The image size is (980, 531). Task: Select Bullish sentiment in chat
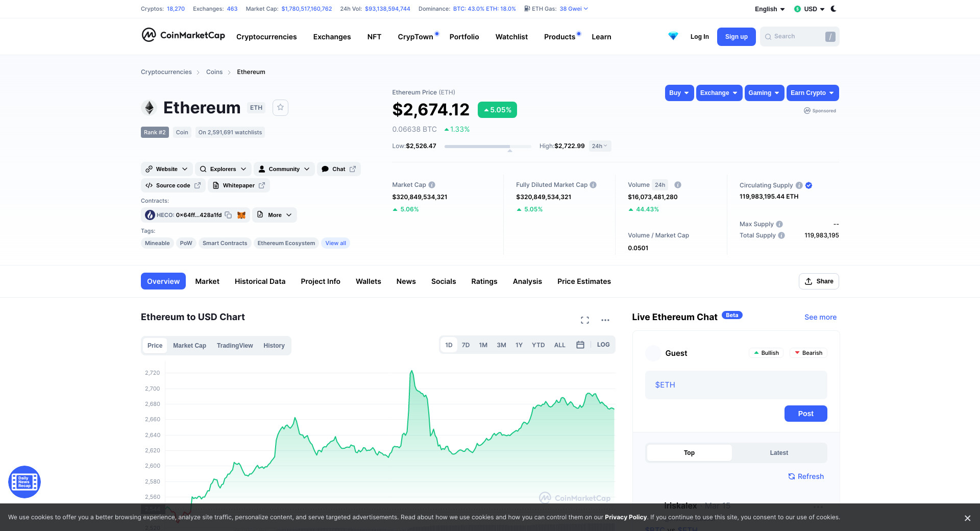point(766,353)
